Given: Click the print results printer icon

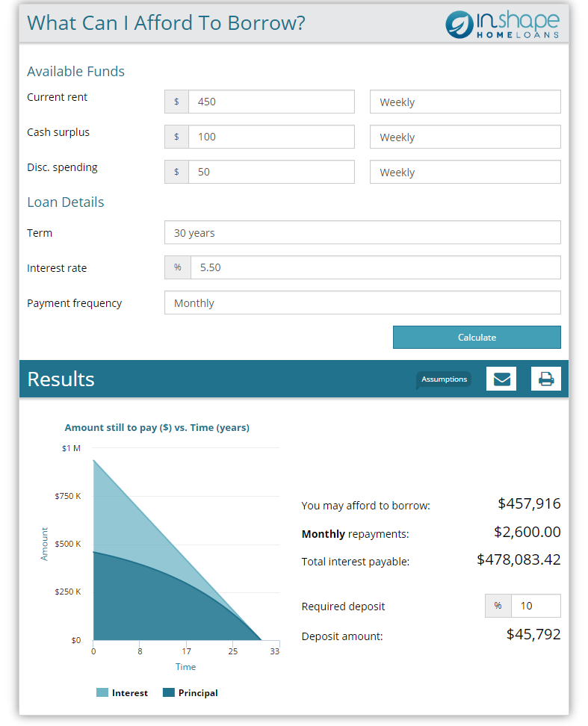Looking at the screenshot, I should [545, 379].
